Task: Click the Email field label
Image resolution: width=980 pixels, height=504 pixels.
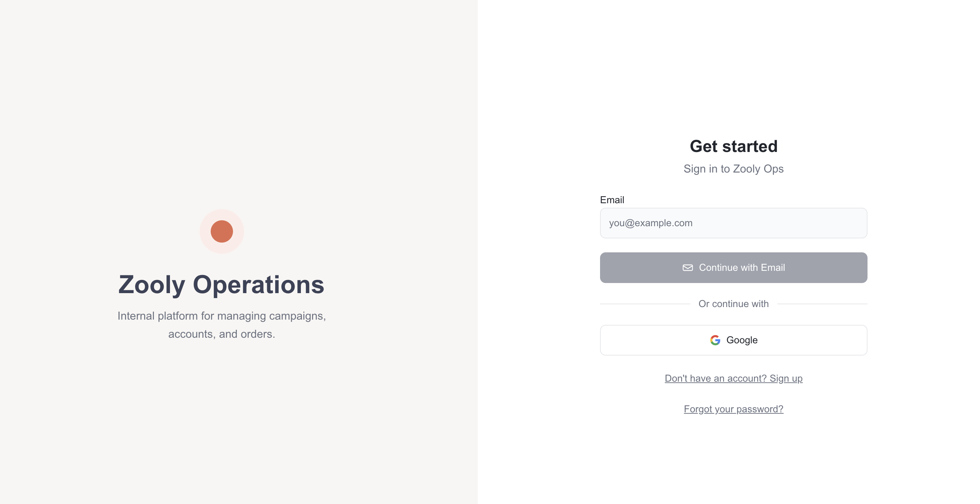Action: coord(612,200)
